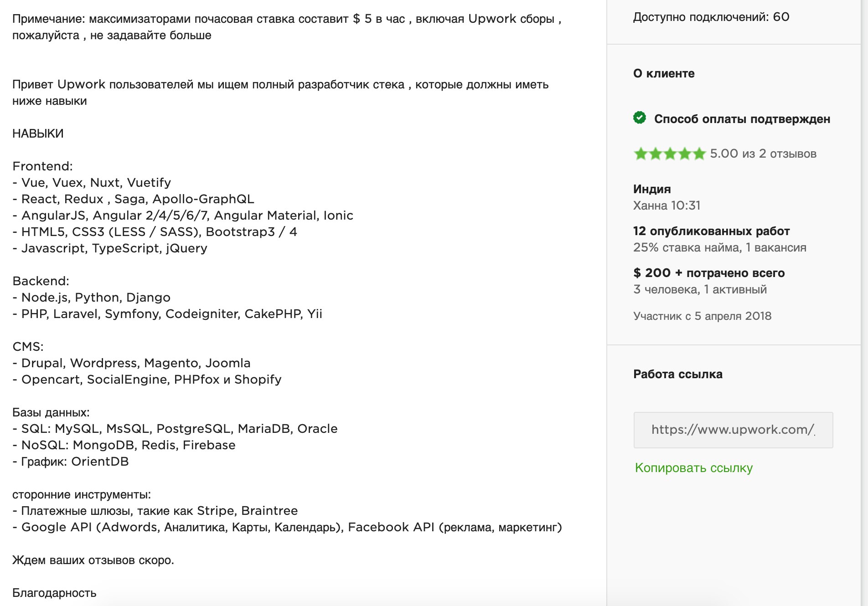Click the НАВЫКИ heading in description
The width and height of the screenshot is (868, 606).
[38, 134]
